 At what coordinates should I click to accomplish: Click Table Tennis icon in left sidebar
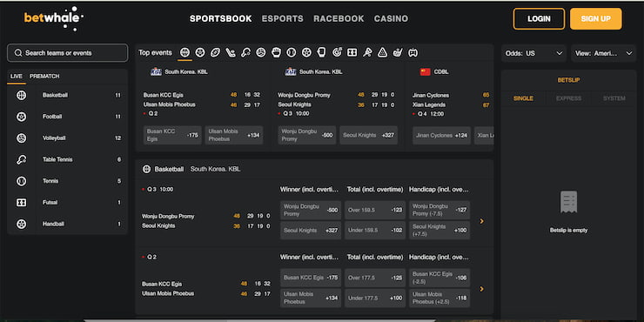pyautogui.click(x=22, y=159)
